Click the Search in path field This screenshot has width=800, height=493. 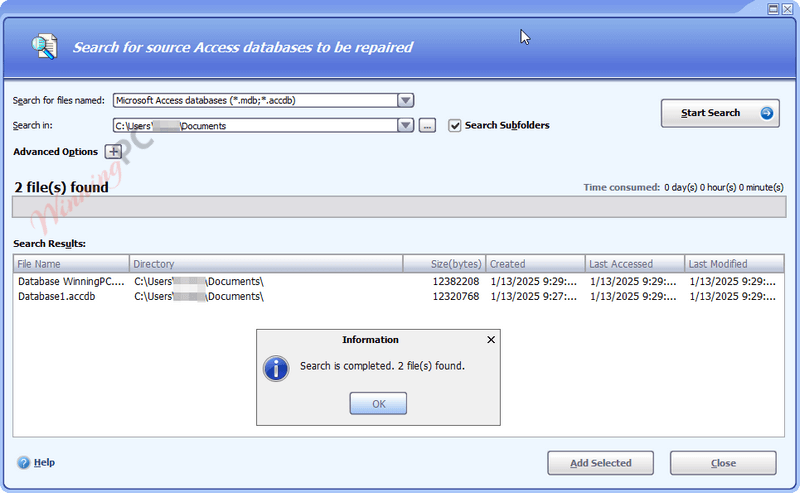[255, 126]
